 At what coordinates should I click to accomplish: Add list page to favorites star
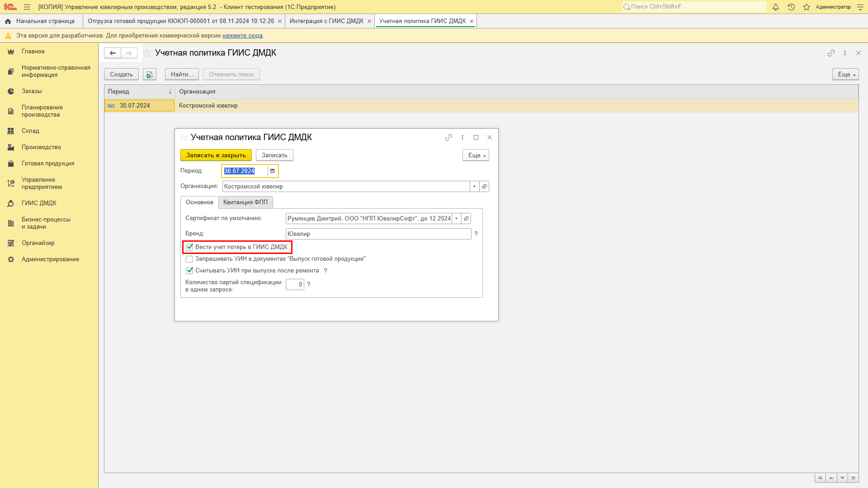[x=147, y=53]
